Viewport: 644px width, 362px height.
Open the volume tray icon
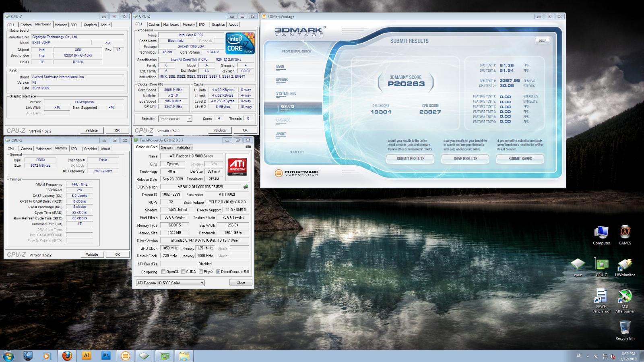coord(613,356)
